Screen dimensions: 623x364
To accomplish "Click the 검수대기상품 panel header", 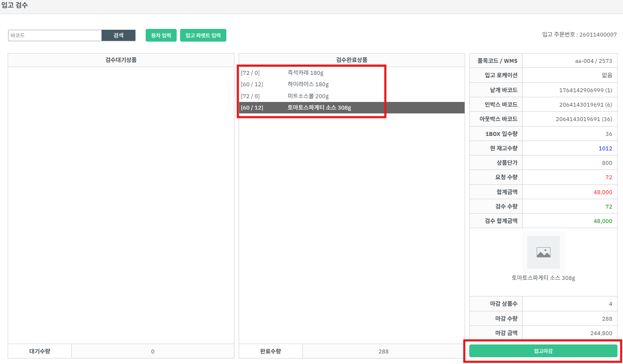I will [x=121, y=60].
